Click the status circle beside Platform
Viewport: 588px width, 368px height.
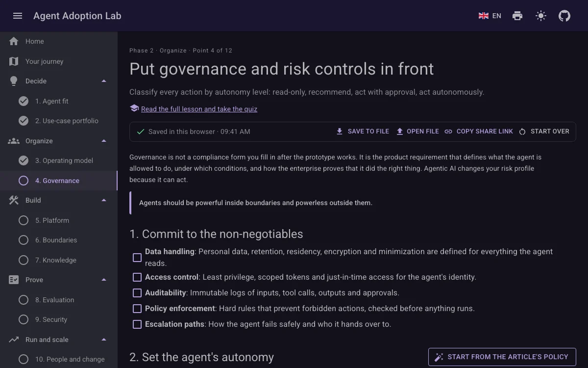click(x=24, y=220)
